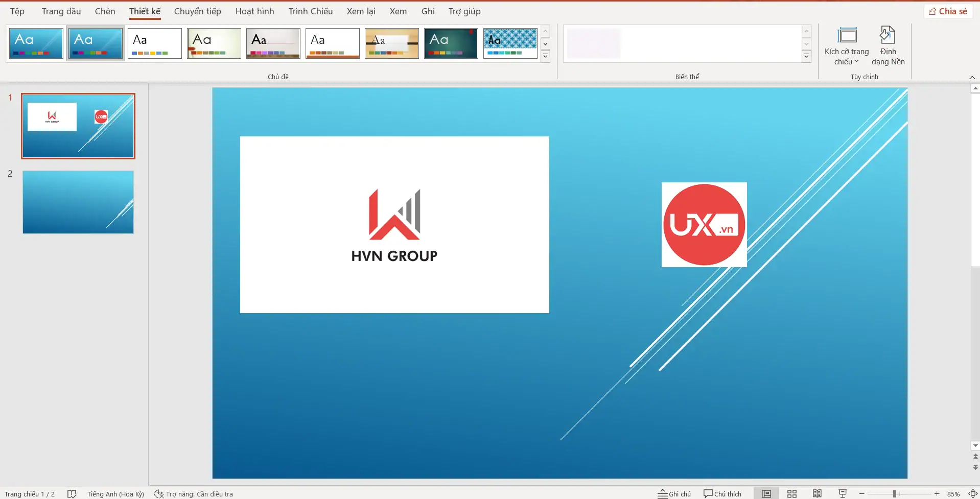Click the zoom slider handle
The image size is (980, 499).
(895, 494)
